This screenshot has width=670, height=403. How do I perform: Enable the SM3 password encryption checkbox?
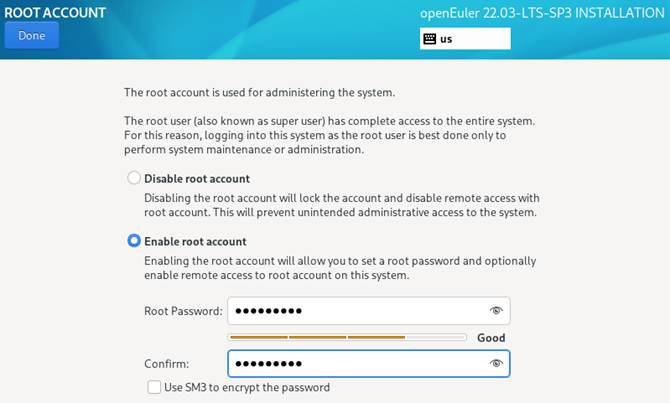coord(154,387)
